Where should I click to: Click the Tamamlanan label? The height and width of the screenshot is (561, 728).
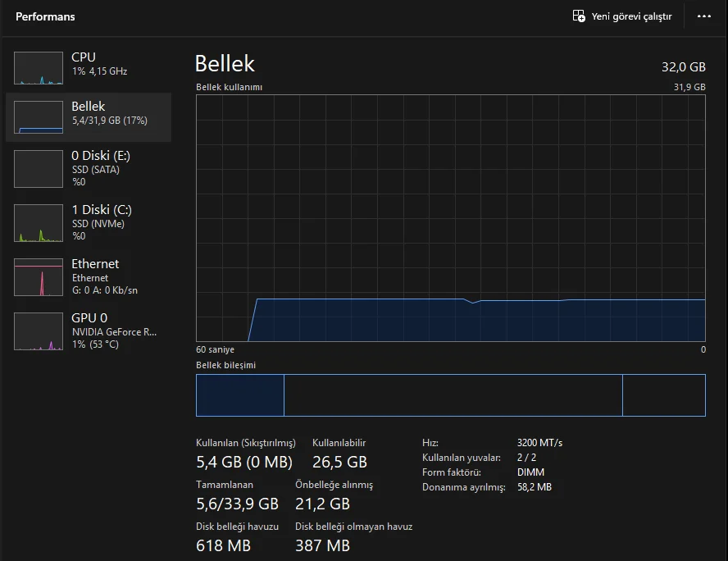[x=225, y=485]
